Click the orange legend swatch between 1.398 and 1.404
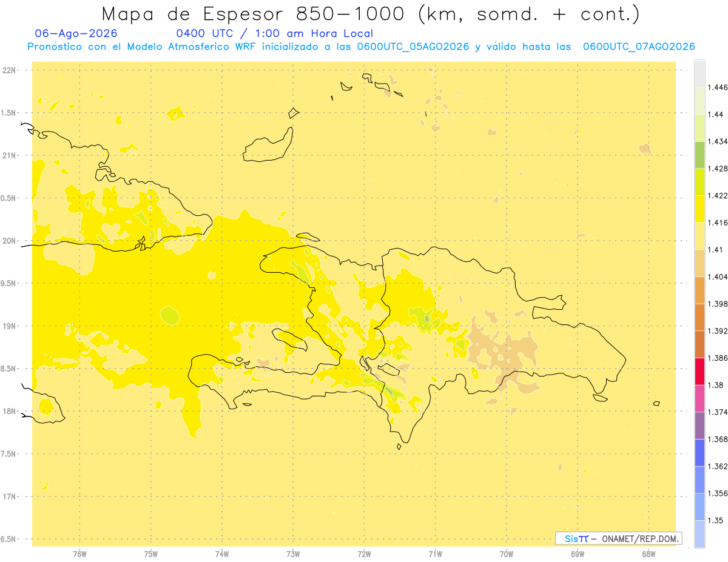728x562 pixels. tap(699, 290)
